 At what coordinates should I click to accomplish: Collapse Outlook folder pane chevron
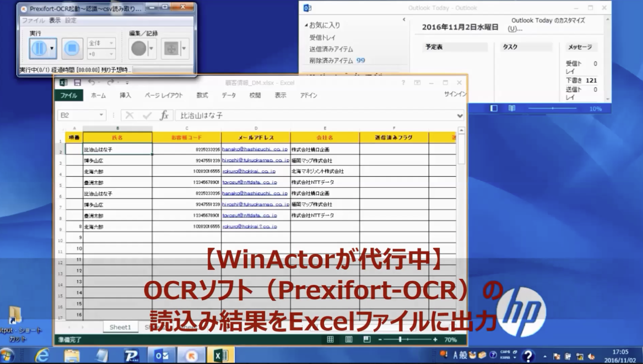404,20
